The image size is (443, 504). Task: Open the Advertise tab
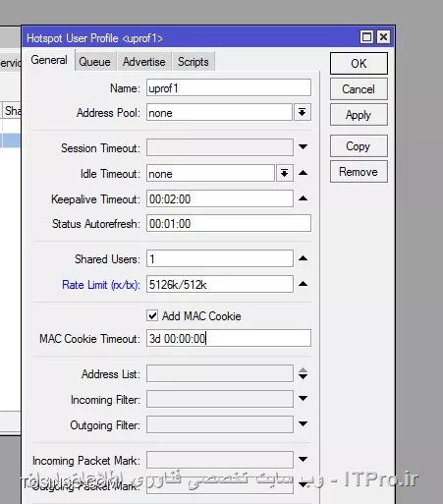point(143,62)
